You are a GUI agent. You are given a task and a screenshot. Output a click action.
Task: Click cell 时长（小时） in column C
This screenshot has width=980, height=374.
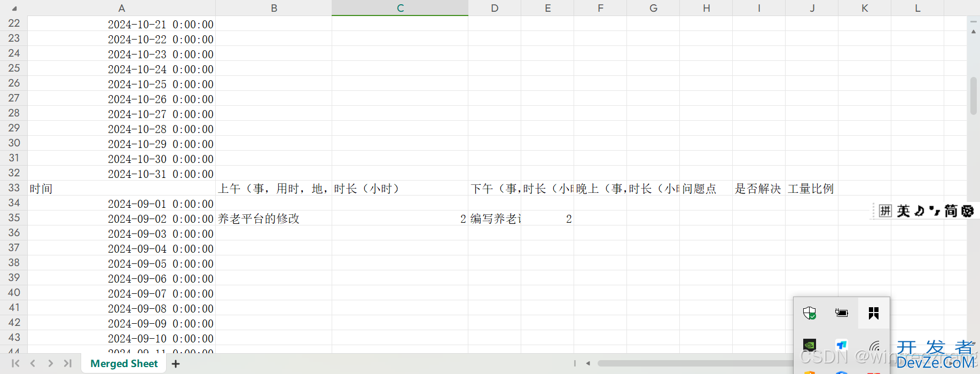pos(400,188)
